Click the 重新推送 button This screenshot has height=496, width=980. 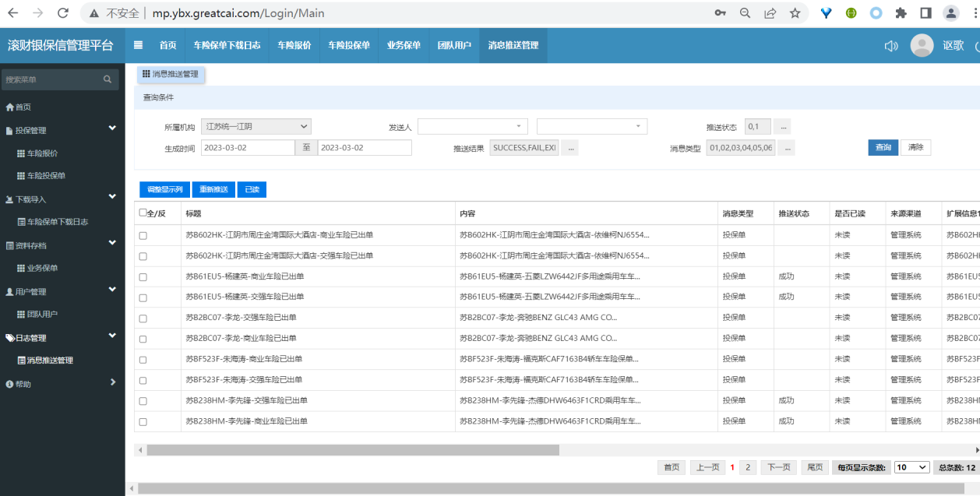(213, 189)
